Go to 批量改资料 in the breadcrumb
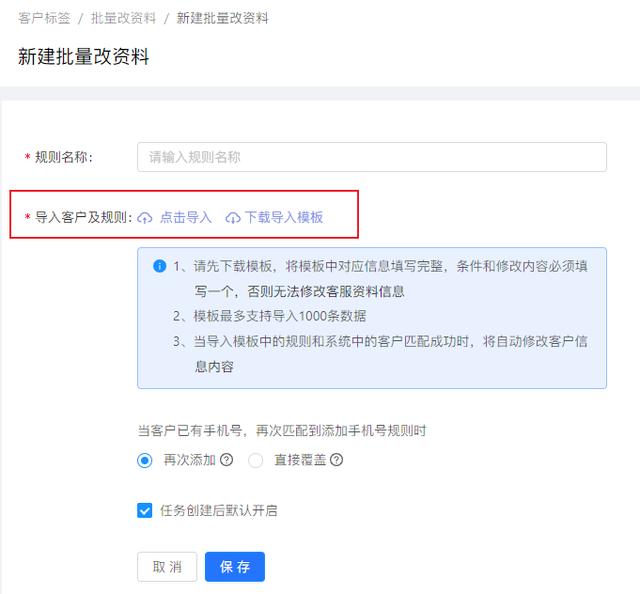This screenshot has height=594, width=640. tap(123, 18)
